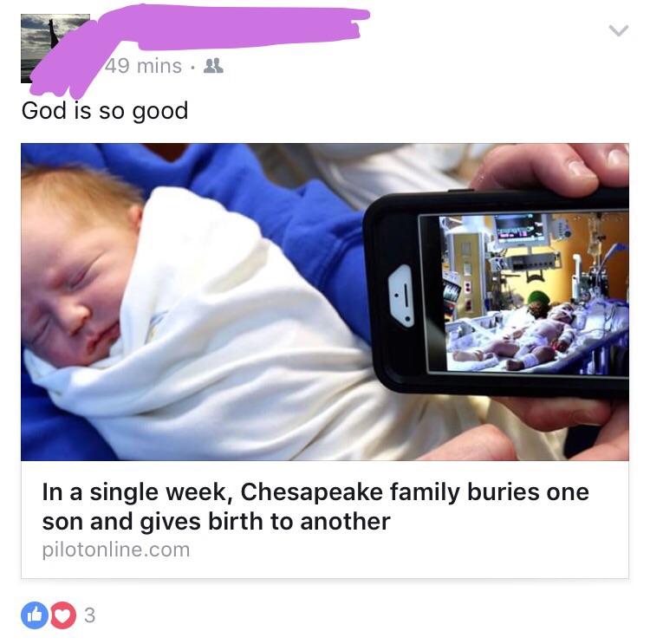Click the headline line 'son and gives birth to another'
The height and width of the screenshot is (644, 650).
pos(216,521)
